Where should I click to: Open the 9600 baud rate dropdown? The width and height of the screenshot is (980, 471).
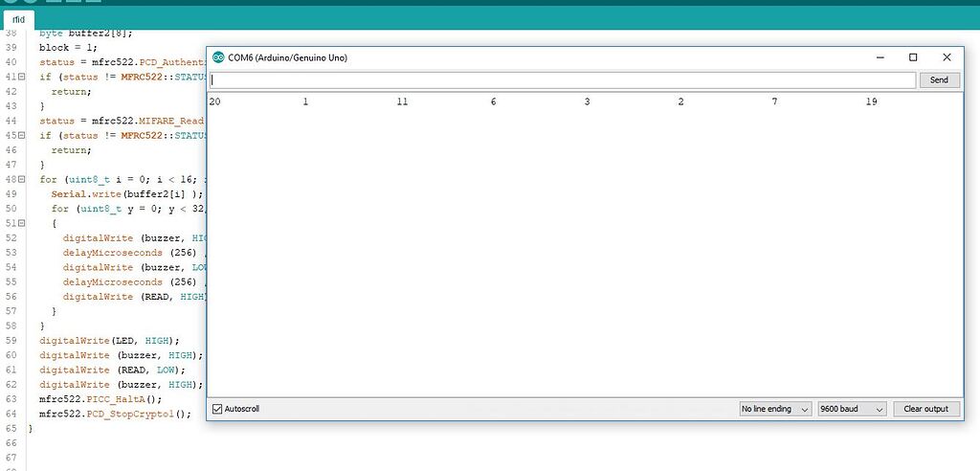(x=853, y=409)
